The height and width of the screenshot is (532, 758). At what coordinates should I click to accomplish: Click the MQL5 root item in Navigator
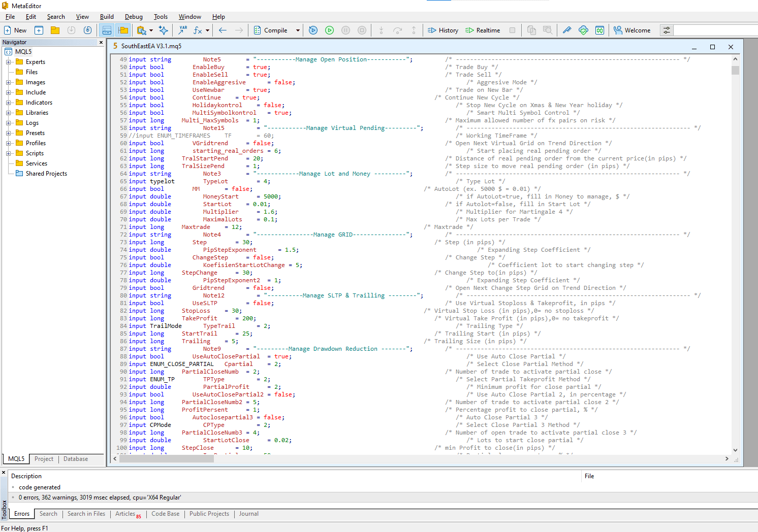[23, 52]
